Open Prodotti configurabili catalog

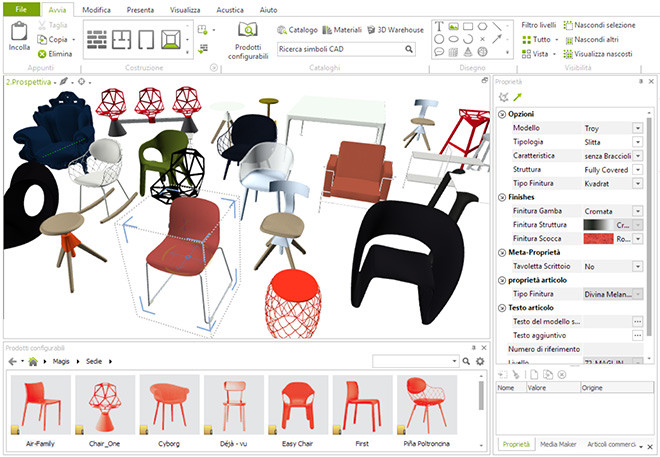(x=248, y=41)
